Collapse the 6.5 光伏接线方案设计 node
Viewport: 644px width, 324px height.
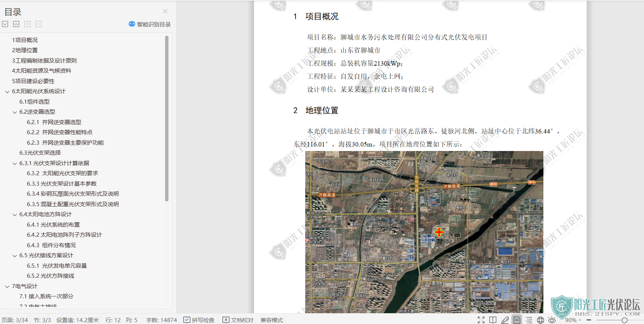pyautogui.click(x=15, y=255)
